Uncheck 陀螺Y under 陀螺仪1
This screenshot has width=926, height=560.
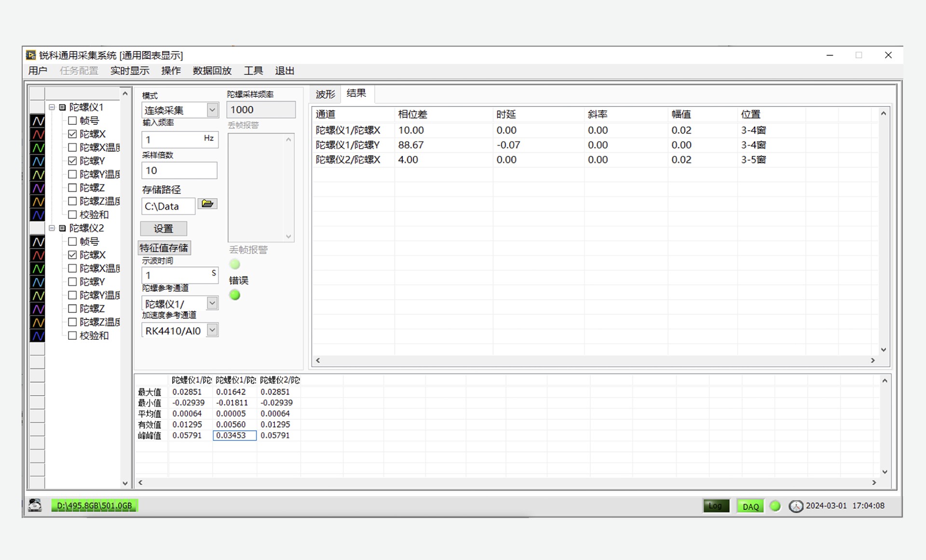(x=72, y=161)
